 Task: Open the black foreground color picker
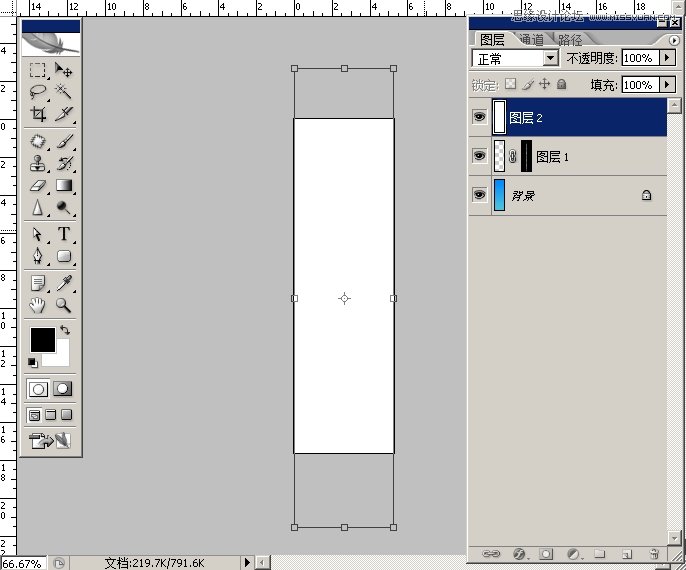(42, 339)
